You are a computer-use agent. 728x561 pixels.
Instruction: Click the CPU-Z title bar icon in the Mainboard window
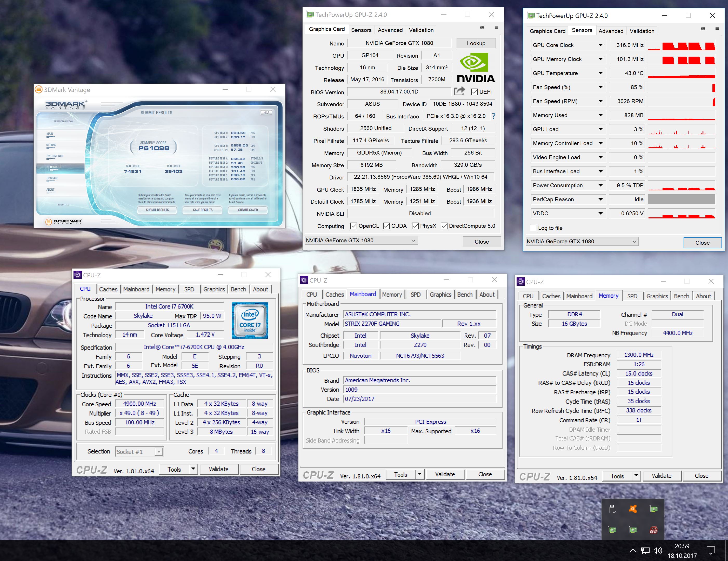[304, 280]
